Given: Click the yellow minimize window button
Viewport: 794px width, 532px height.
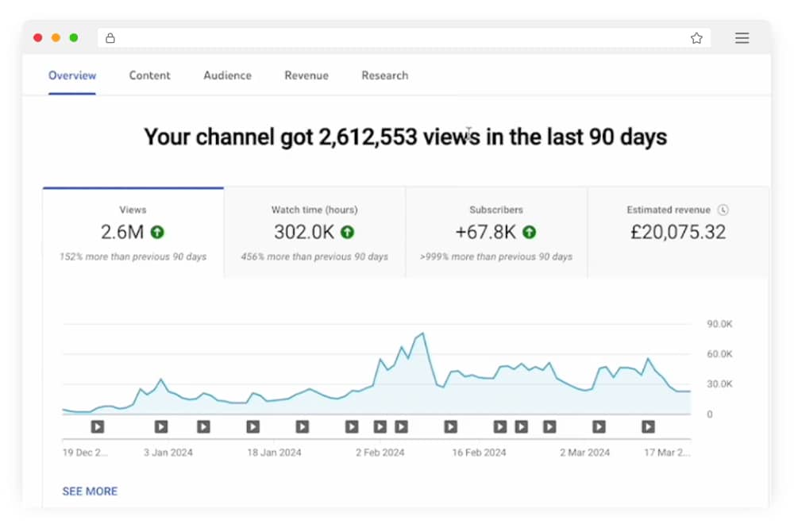Looking at the screenshot, I should 56,37.
